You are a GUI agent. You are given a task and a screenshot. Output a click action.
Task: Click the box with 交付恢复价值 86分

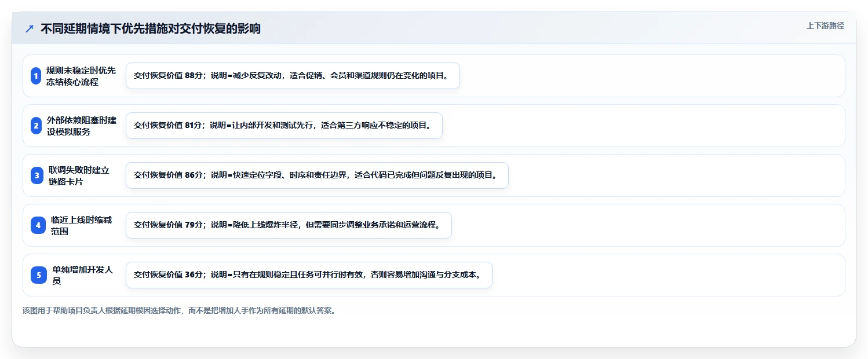click(x=317, y=175)
